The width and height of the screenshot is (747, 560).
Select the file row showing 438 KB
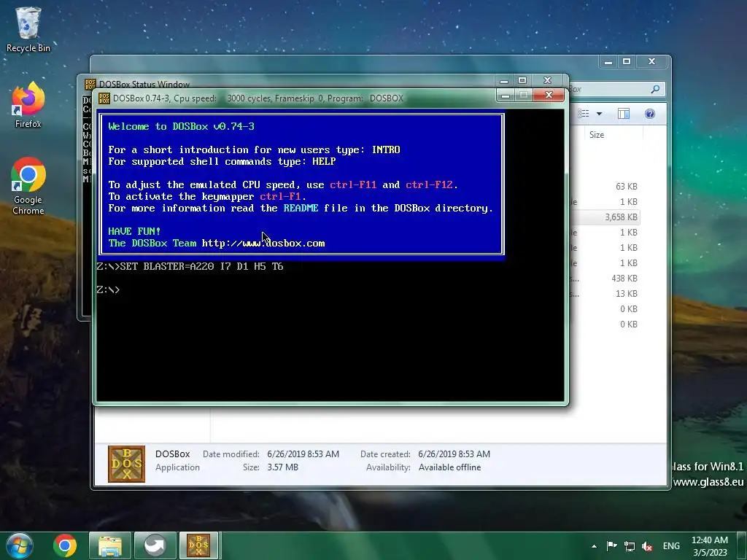click(606, 279)
